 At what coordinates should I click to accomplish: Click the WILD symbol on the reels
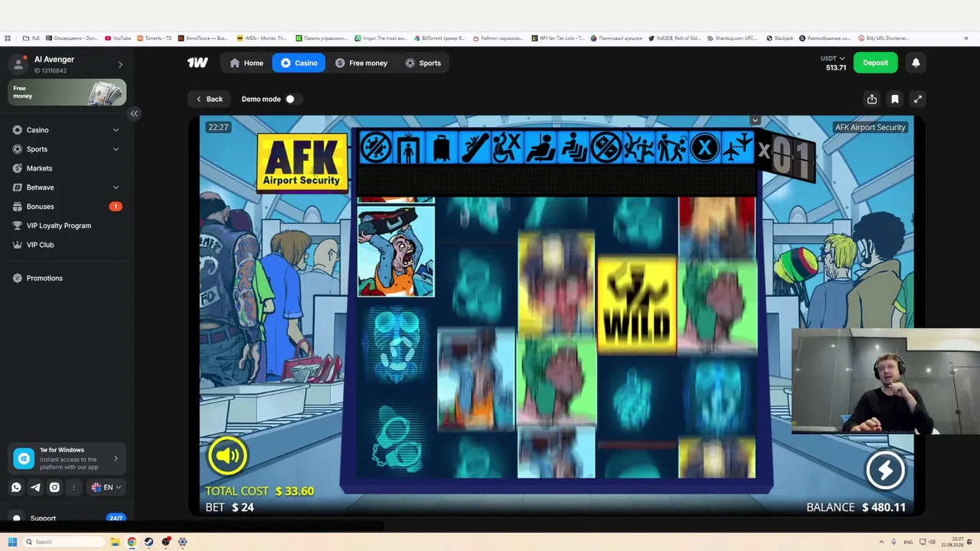click(636, 306)
